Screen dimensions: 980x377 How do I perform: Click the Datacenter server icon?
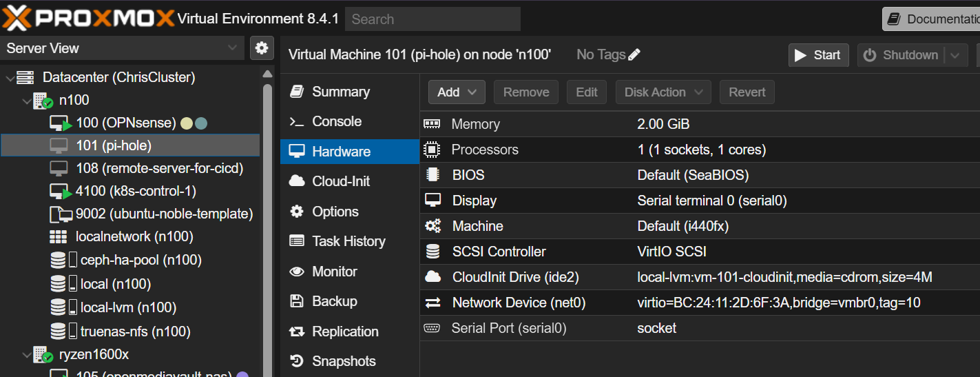pos(25,78)
